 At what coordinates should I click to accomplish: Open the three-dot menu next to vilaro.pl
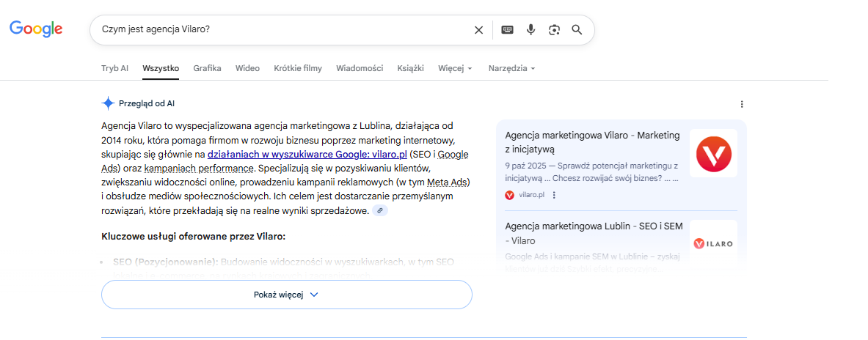coord(554,195)
